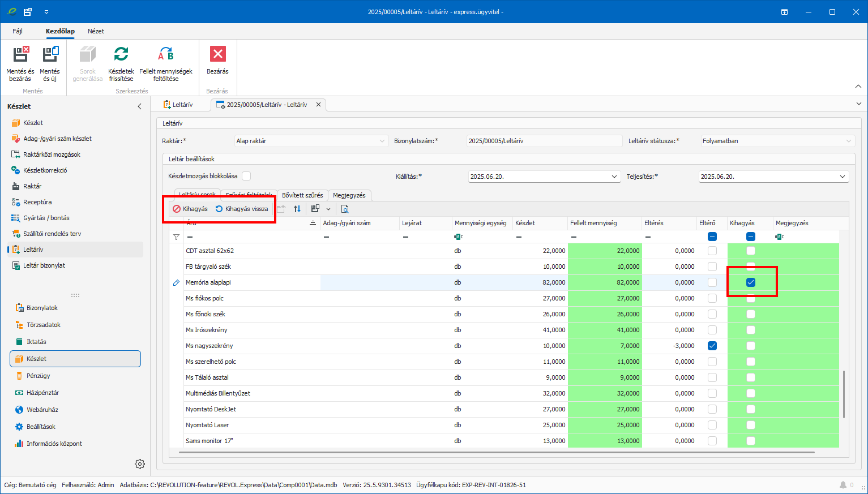Open the Nézet ribbon tab
This screenshot has width=868, height=494.
click(x=96, y=31)
